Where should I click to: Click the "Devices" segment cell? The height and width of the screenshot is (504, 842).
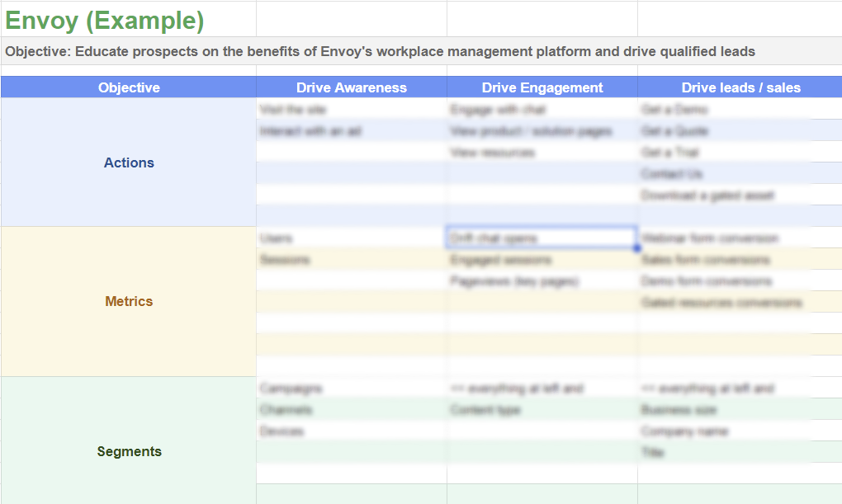point(352,431)
